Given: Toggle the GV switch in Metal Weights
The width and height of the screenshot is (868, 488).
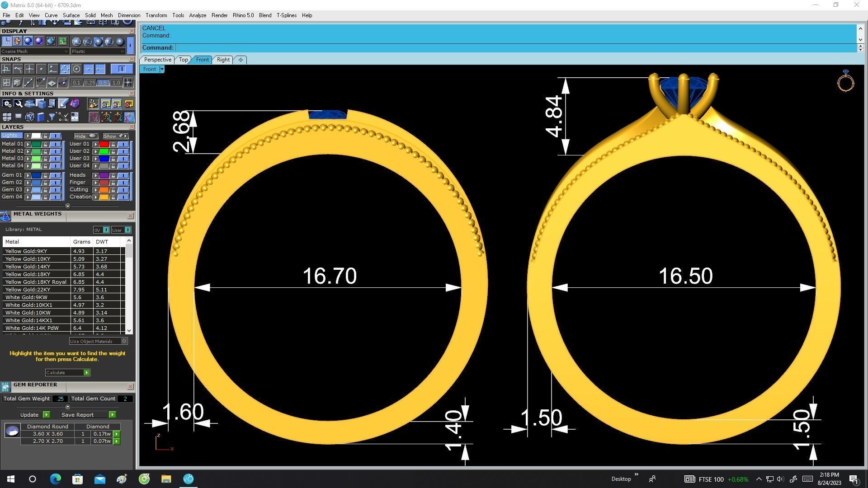Looking at the screenshot, I should 101,230.
